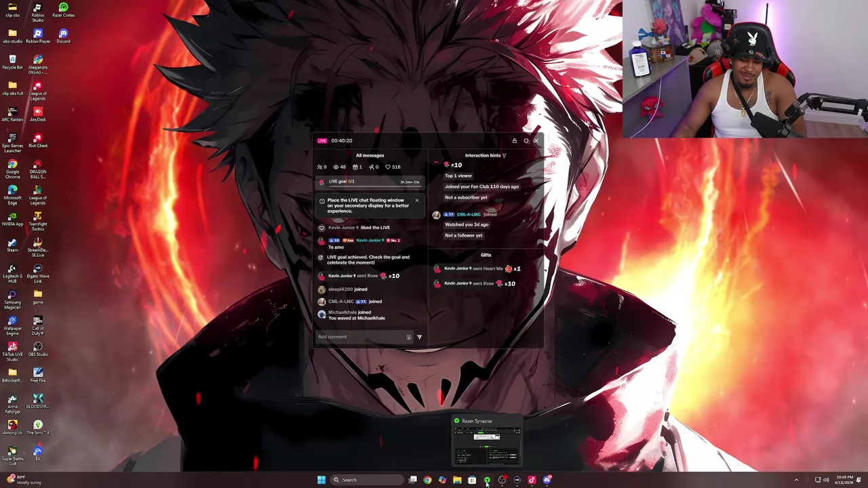This screenshot has height=488, width=868.
Task: Open the Roblox Player desktop icon
Action: click(37, 36)
